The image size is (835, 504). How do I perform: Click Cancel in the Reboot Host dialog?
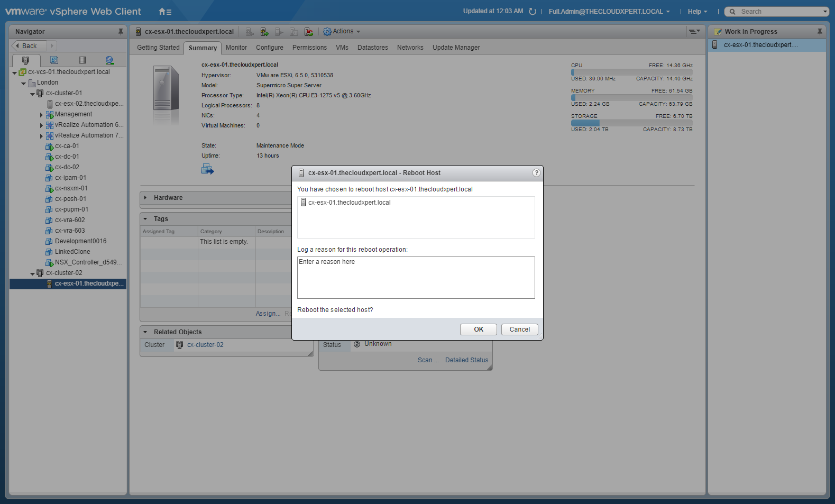(519, 329)
